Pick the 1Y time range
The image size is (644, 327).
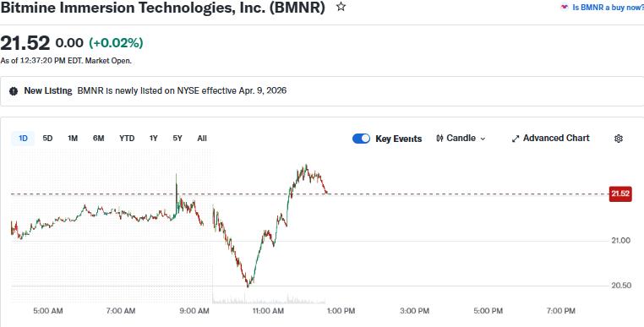tap(154, 139)
